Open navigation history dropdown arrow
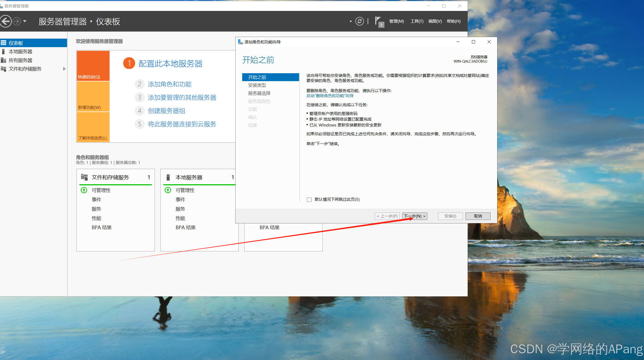The width and height of the screenshot is (644, 360). pyautogui.click(x=25, y=21)
